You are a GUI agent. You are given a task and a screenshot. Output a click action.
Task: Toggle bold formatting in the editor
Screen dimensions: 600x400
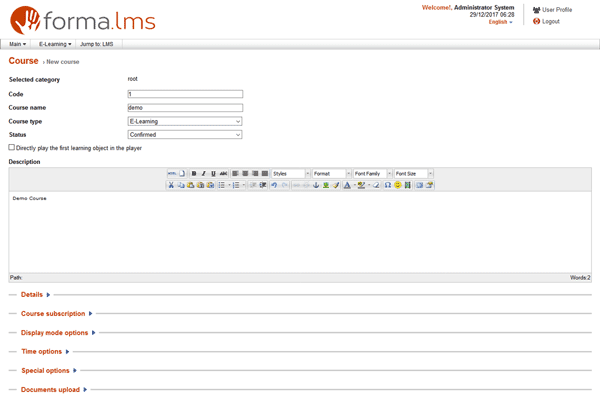[194, 174]
